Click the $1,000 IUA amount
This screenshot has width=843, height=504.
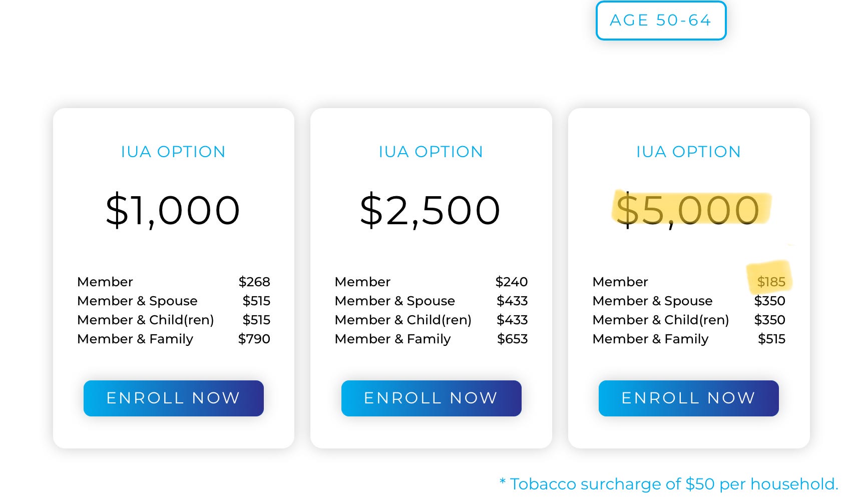173,210
